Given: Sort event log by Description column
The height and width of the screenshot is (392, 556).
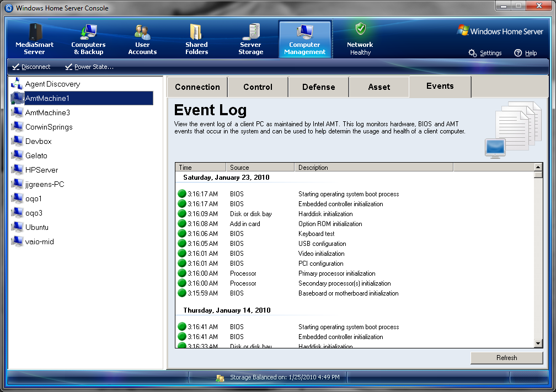Looking at the screenshot, I should pos(374,167).
